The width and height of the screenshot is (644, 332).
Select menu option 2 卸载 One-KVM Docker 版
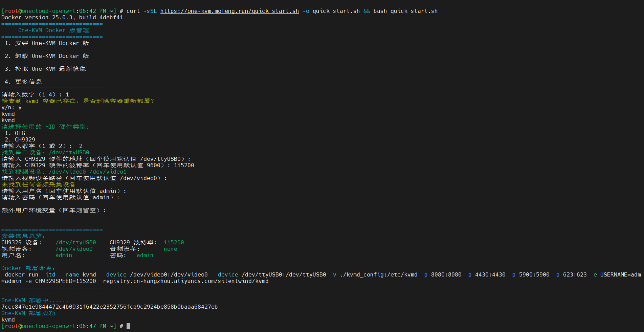[x=47, y=56]
